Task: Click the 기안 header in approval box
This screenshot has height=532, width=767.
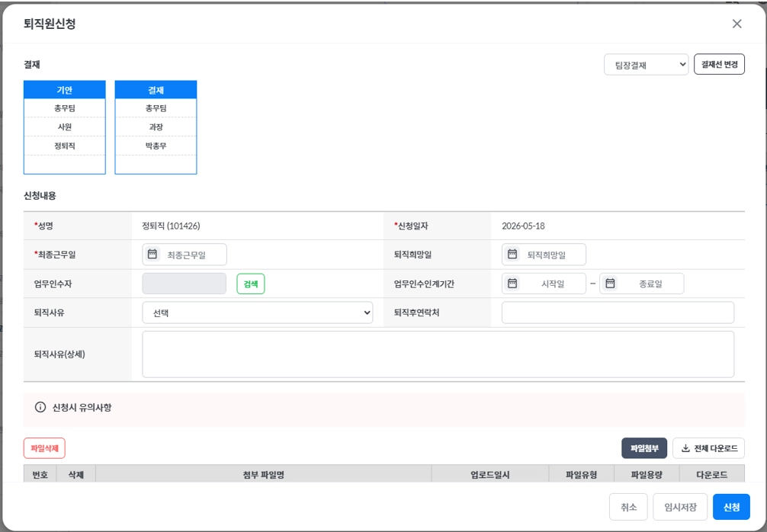Action: [x=65, y=90]
